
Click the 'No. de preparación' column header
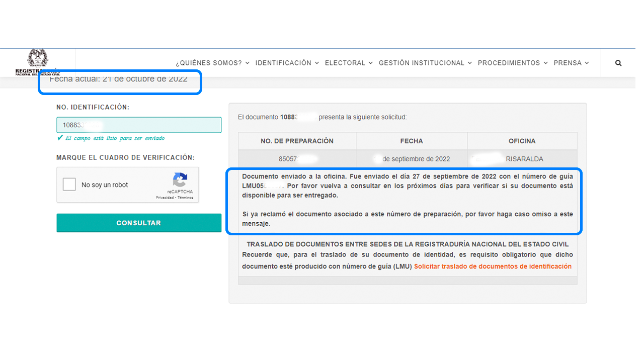tap(297, 141)
